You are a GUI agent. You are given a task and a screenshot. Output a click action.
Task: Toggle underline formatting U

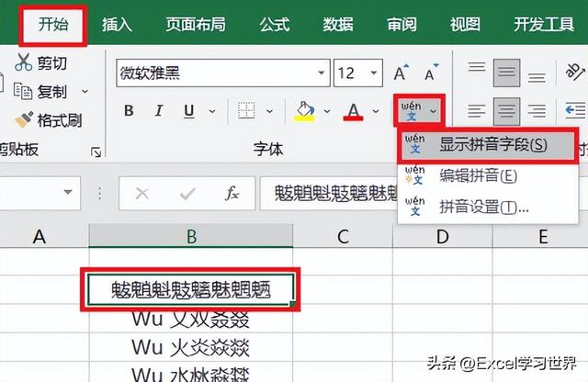click(x=189, y=111)
